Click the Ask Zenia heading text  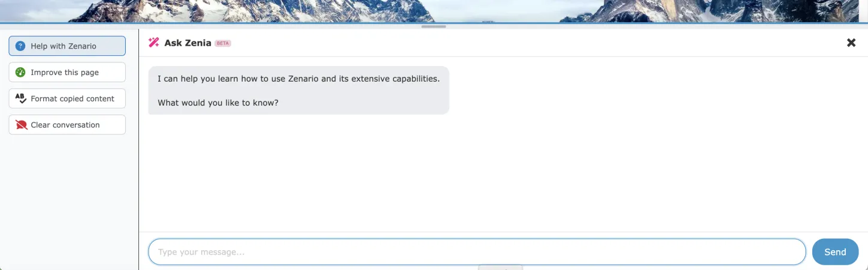[x=187, y=43]
